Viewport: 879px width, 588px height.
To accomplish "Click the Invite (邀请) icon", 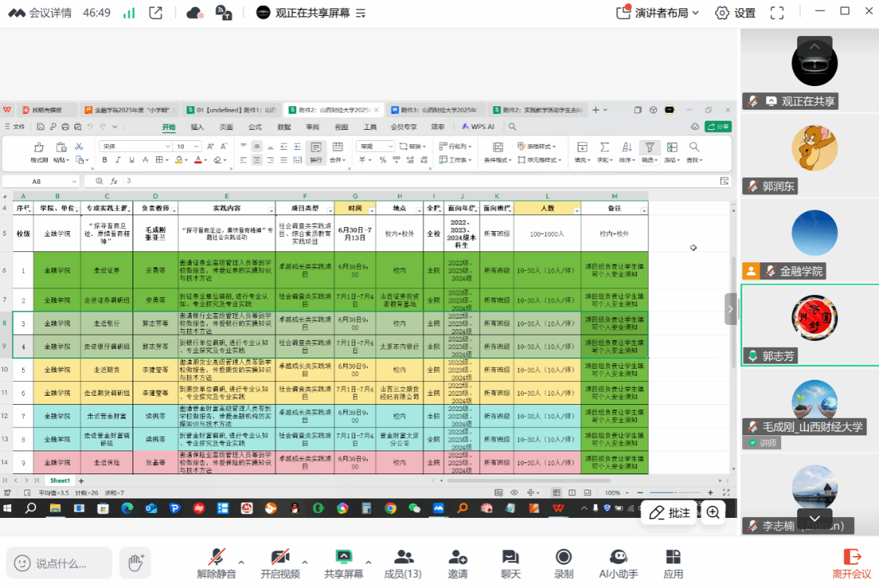I will [458, 557].
